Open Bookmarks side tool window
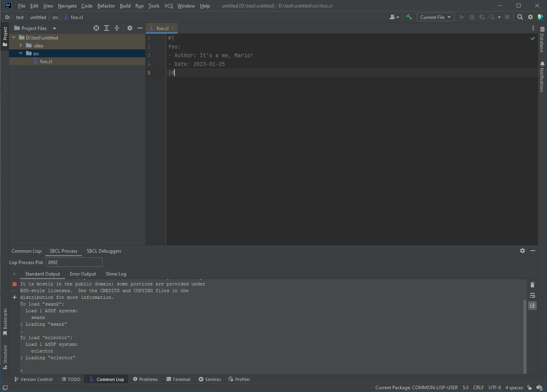This screenshot has height=392, width=547. click(x=5, y=322)
